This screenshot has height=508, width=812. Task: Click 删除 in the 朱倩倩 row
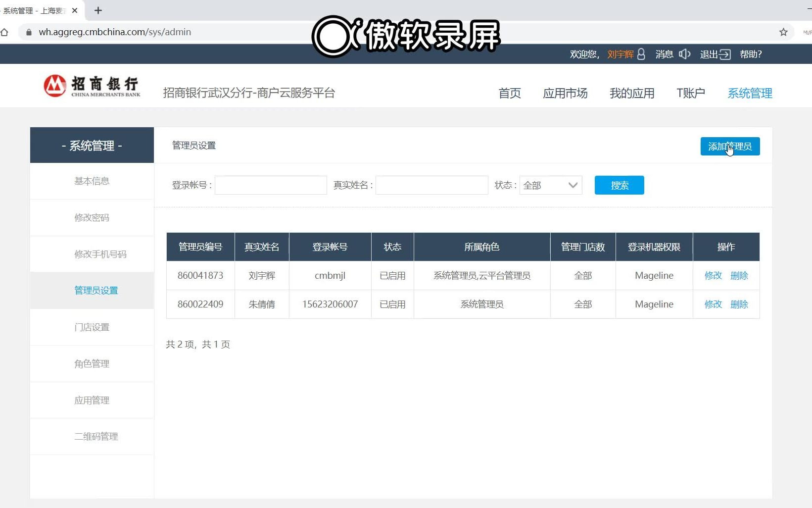pos(739,305)
